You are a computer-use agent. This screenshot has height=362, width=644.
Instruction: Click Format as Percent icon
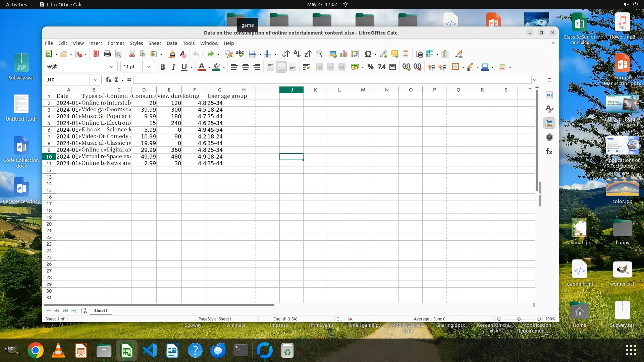[370, 67]
